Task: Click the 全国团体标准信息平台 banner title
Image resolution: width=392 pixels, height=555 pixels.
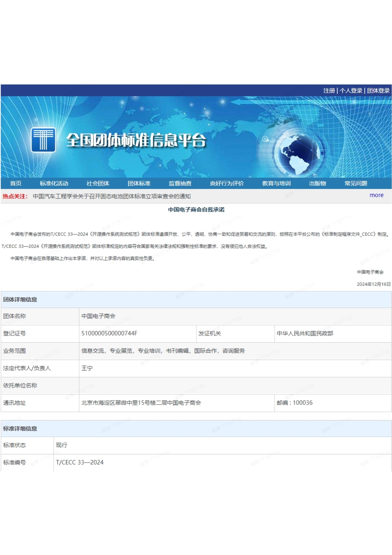Action: (x=136, y=140)
